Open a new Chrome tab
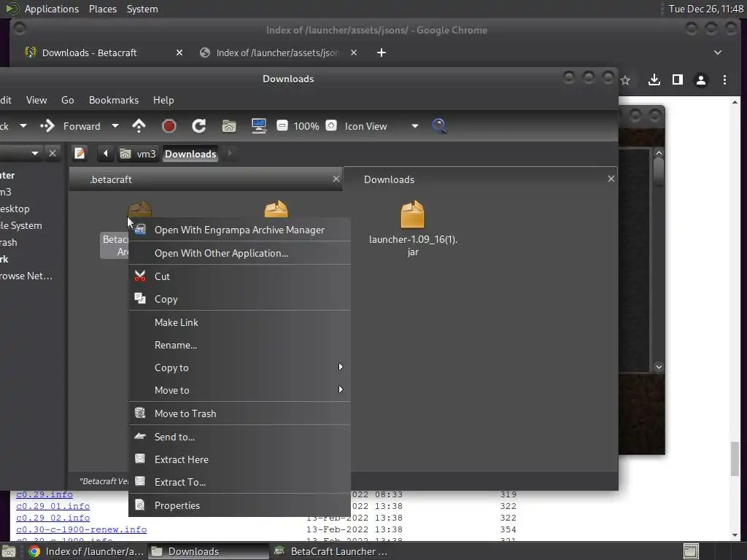747x560 pixels. 381,52
